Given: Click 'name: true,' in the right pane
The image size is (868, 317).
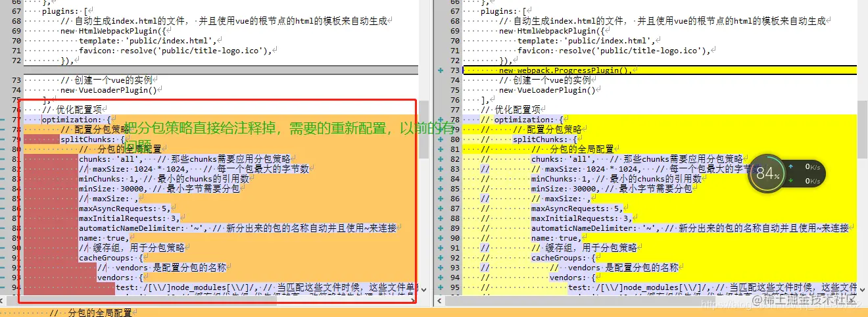Looking at the screenshot, I should pyautogui.click(x=556, y=238).
